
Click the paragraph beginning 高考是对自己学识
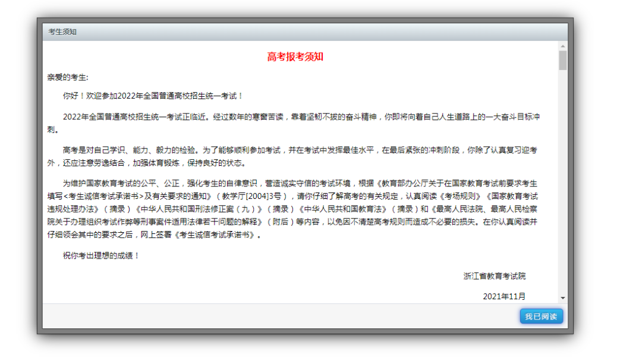[297, 150]
